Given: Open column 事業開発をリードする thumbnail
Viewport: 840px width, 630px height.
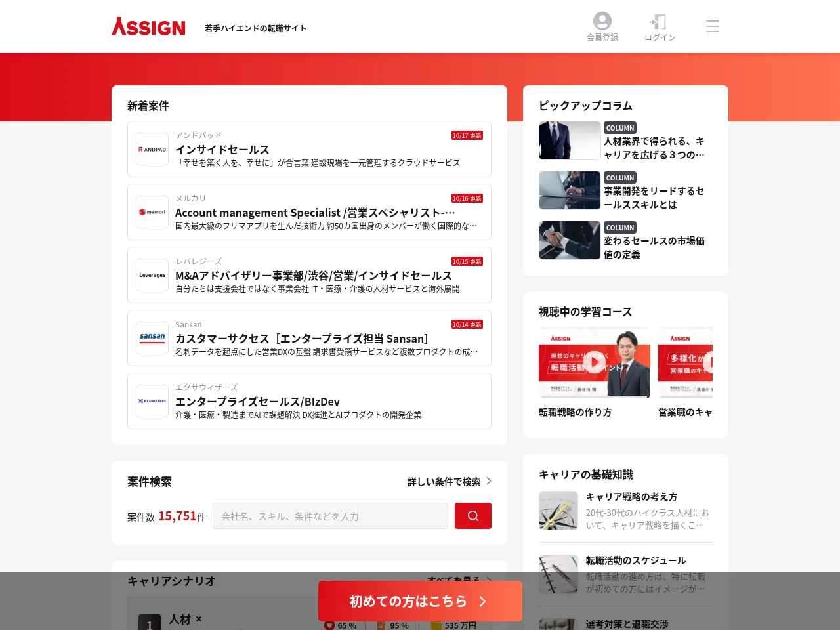Looking at the screenshot, I should click(570, 190).
